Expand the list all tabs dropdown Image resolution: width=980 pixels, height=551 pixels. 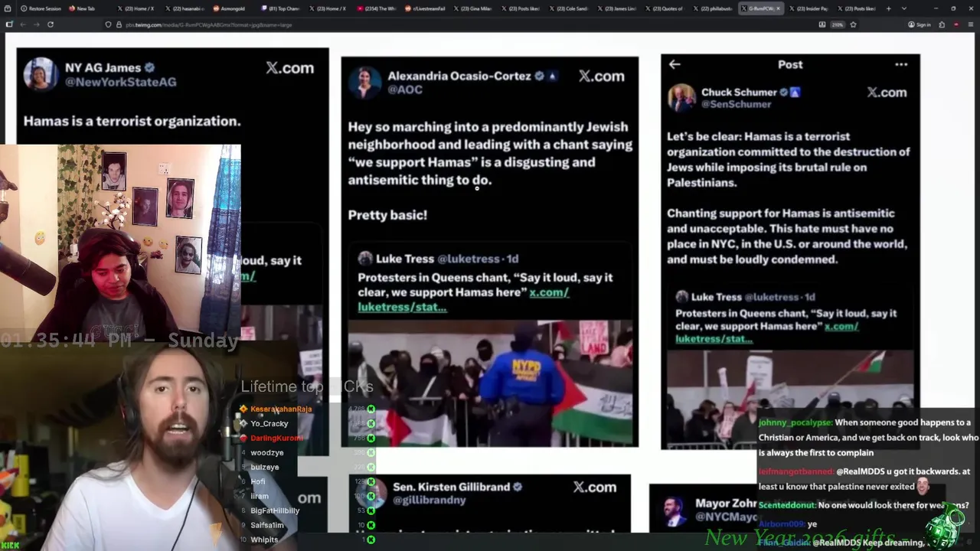[x=903, y=8]
